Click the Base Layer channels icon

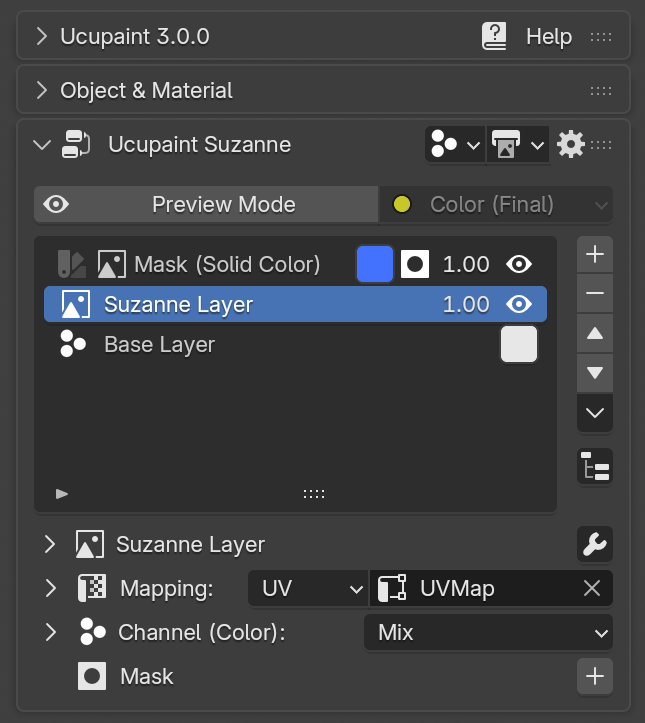click(73, 344)
